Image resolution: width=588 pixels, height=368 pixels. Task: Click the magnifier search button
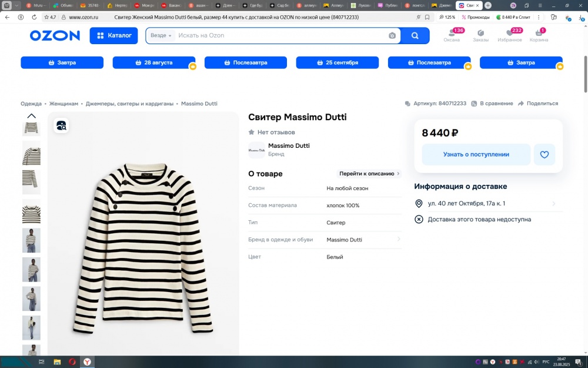(415, 36)
